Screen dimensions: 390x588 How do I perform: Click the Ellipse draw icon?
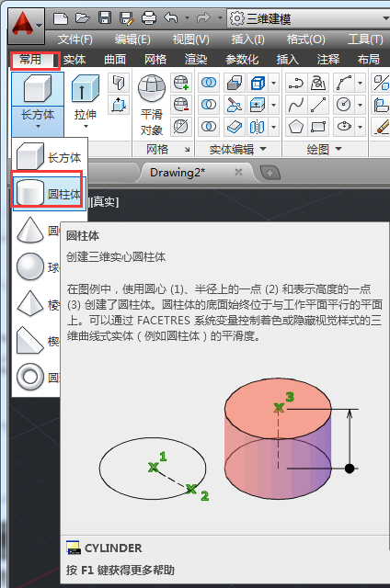[x=344, y=127]
